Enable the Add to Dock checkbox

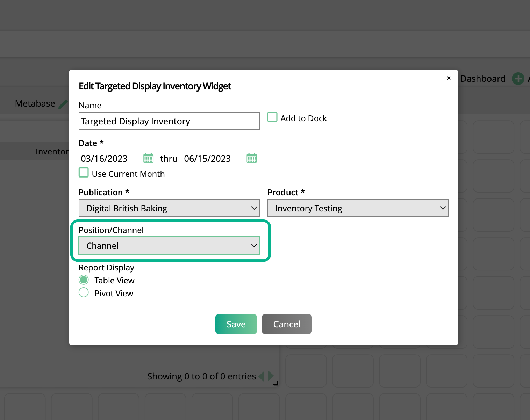(272, 117)
